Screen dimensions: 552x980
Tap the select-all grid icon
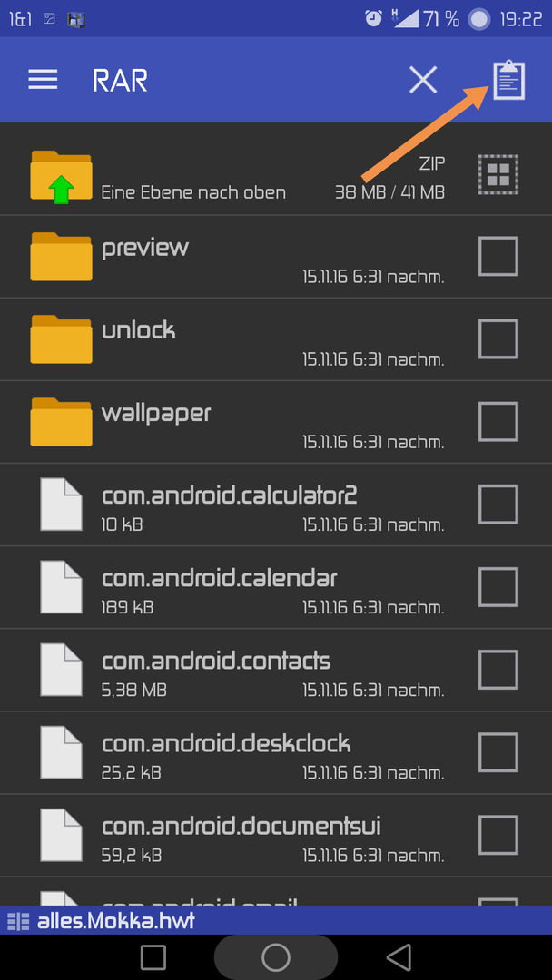point(498,174)
